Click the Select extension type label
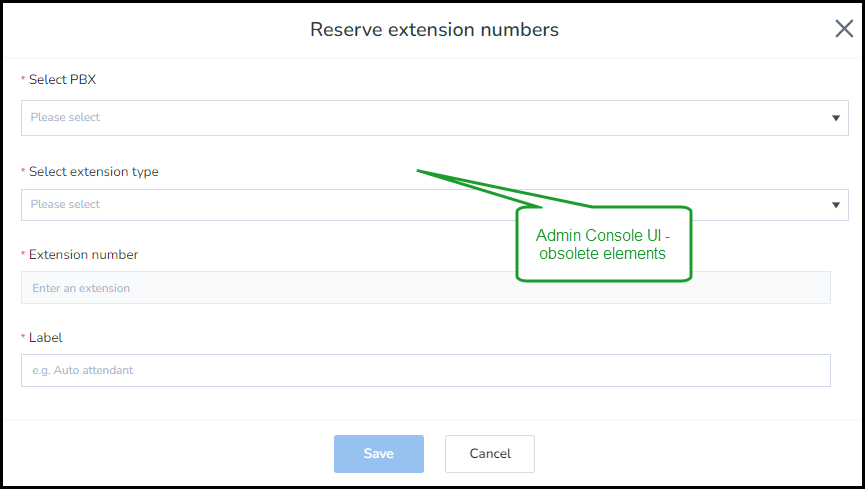The image size is (865, 489). (x=94, y=172)
